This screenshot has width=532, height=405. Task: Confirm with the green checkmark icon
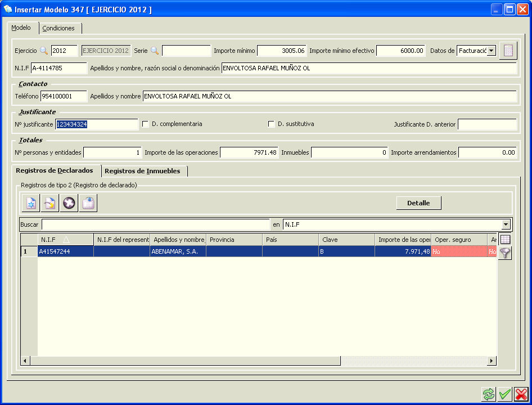coord(505,394)
